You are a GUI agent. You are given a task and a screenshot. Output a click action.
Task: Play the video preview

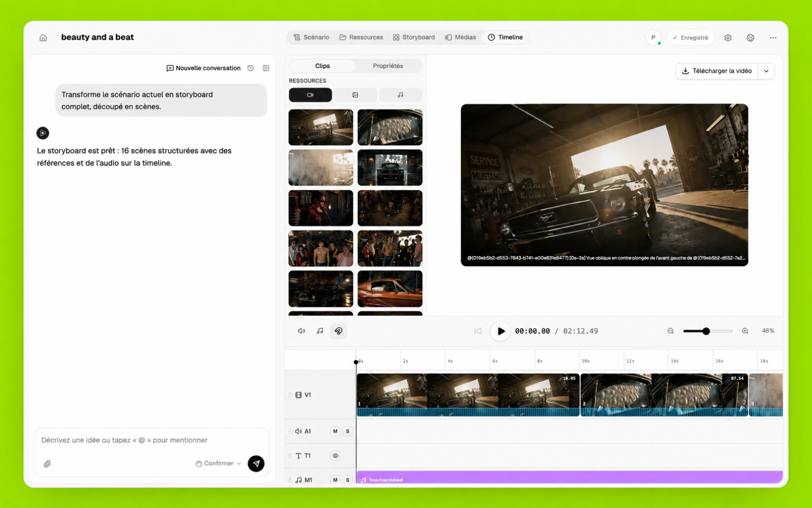pyautogui.click(x=500, y=331)
